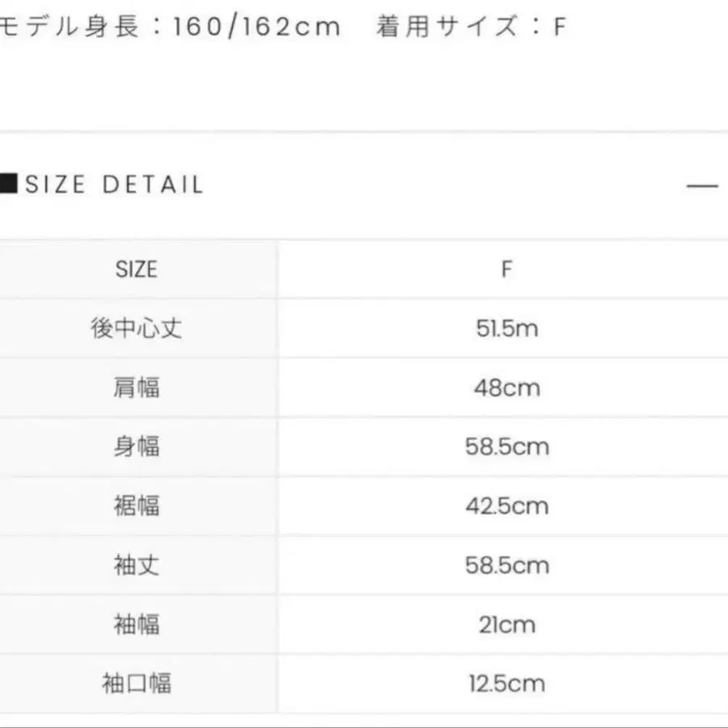Click the 12.5cm cuff width value
728x728 pixels.
coord(506,684)
